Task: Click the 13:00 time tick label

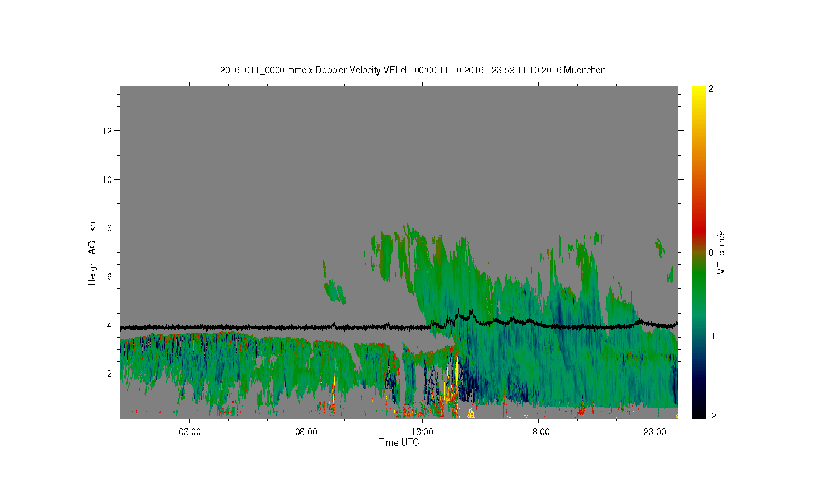Action: (422, 432)
